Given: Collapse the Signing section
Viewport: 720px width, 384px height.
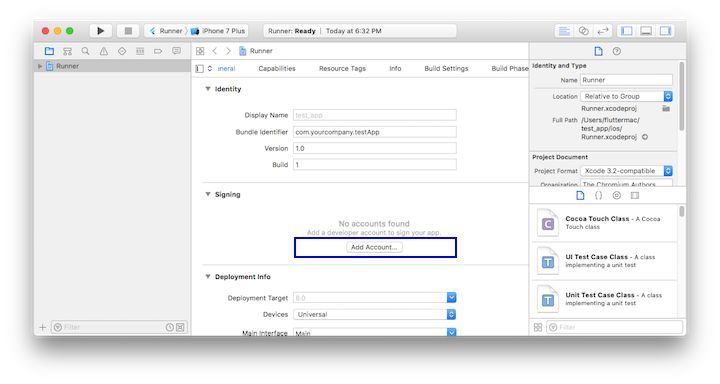Looking at the screenshot, I should (208, 194).
